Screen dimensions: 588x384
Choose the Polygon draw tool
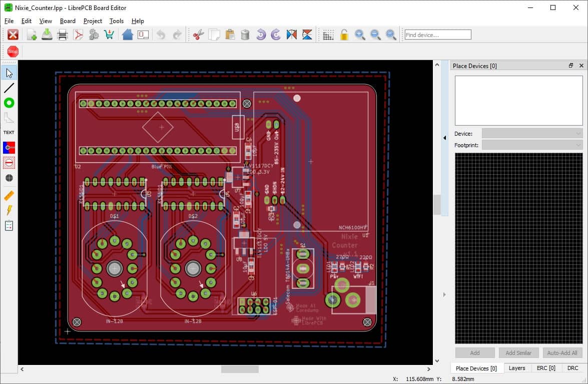(9, 118)
